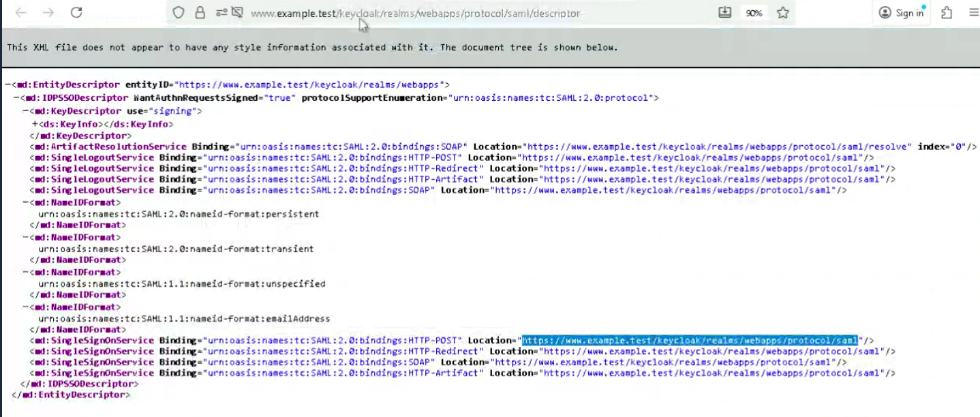Click the index="0" attribute value
This screenshot has height=417, width=980.
tap(960, 146)
